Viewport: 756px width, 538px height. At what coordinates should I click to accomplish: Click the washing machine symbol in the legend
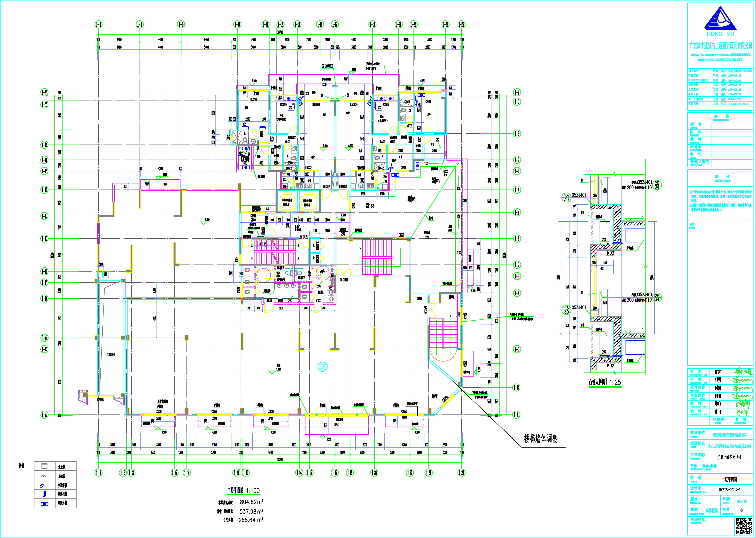(x=44, y=466)
